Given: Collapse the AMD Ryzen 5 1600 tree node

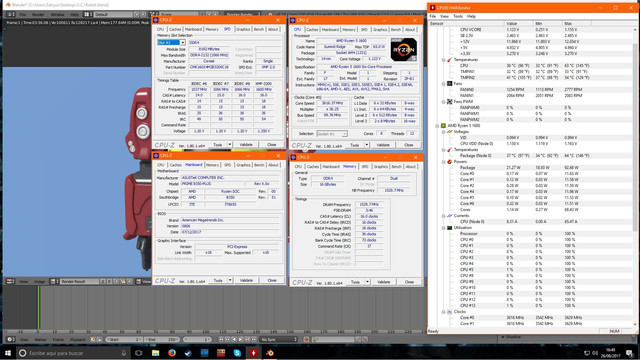Looking at the screenshot, I should click(x=437, y=126).
